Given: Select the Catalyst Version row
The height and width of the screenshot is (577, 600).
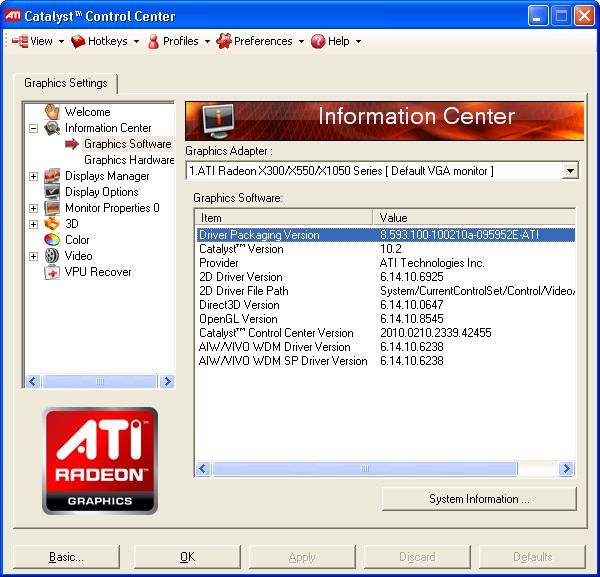Looking at the screenshot, I should click(x=385, y=249).
